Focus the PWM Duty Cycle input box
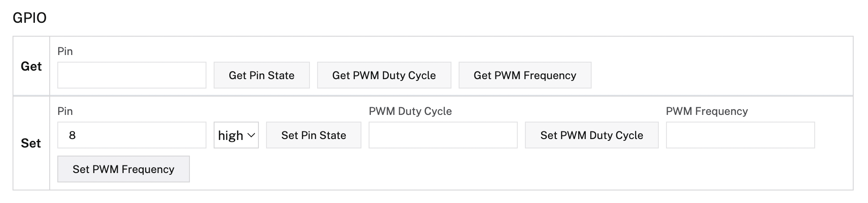Viewport: 868px width, 203px height. pos(443,135)
